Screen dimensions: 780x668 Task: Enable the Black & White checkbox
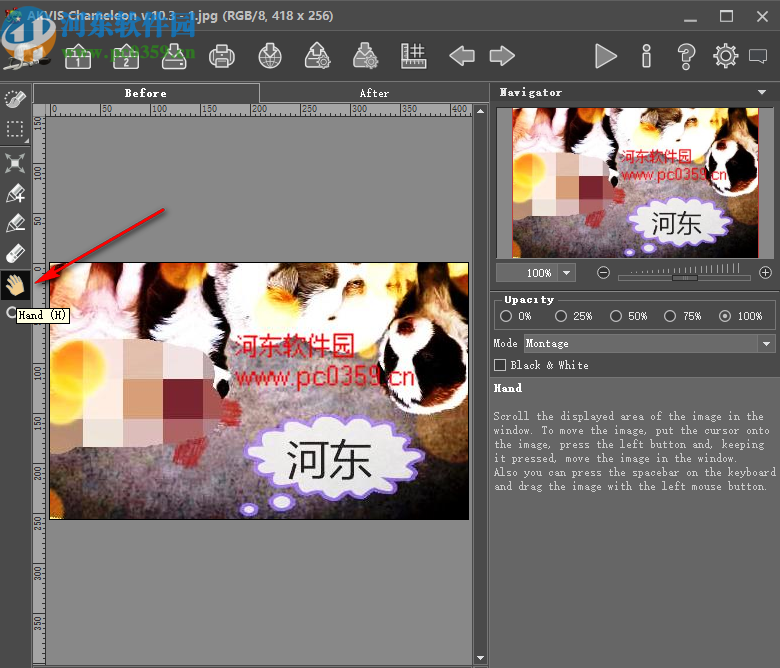(500, 365)
